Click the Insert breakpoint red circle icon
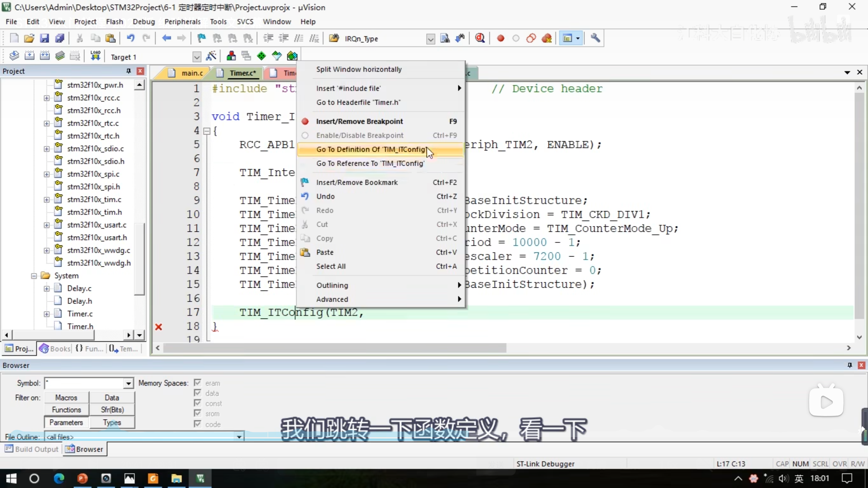The height and width of the screenshot is (488, 868). (500, 38)
